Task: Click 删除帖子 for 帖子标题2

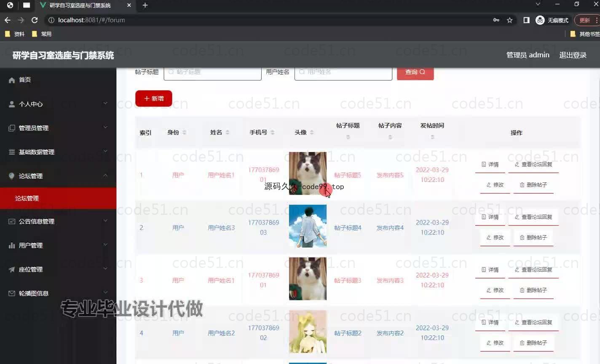Action: [533, 343]
